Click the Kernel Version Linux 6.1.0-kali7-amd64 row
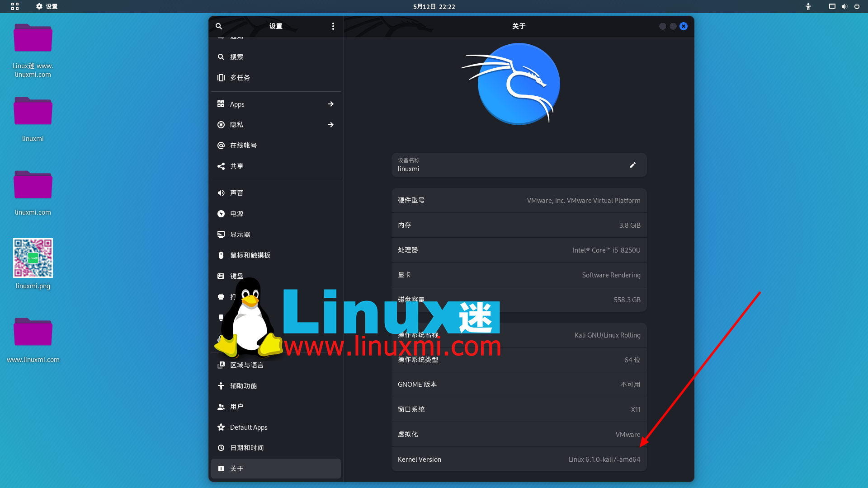This screenshot has width=868, height=488. tap(519, 459)
